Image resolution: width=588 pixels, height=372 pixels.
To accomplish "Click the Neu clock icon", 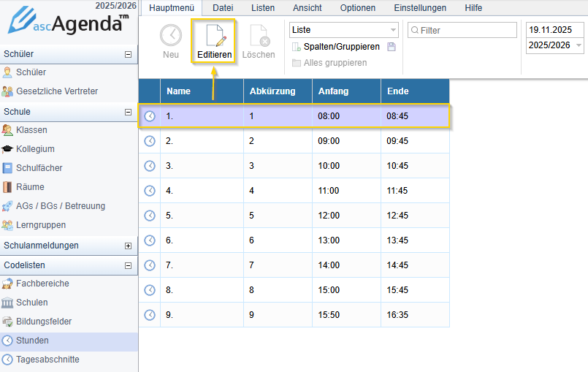I will pos(171,36).
